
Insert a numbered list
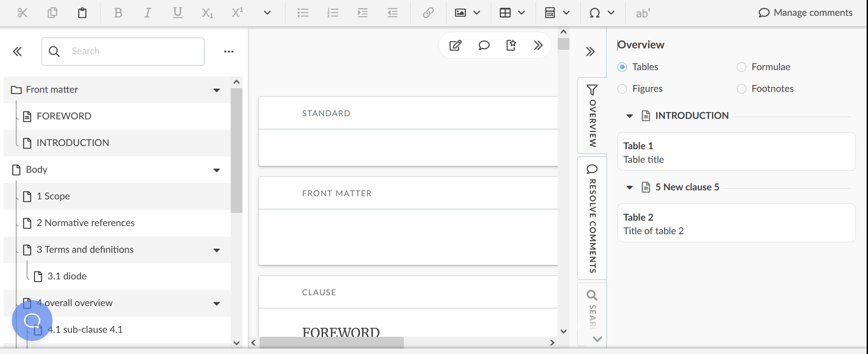(333, 13)
